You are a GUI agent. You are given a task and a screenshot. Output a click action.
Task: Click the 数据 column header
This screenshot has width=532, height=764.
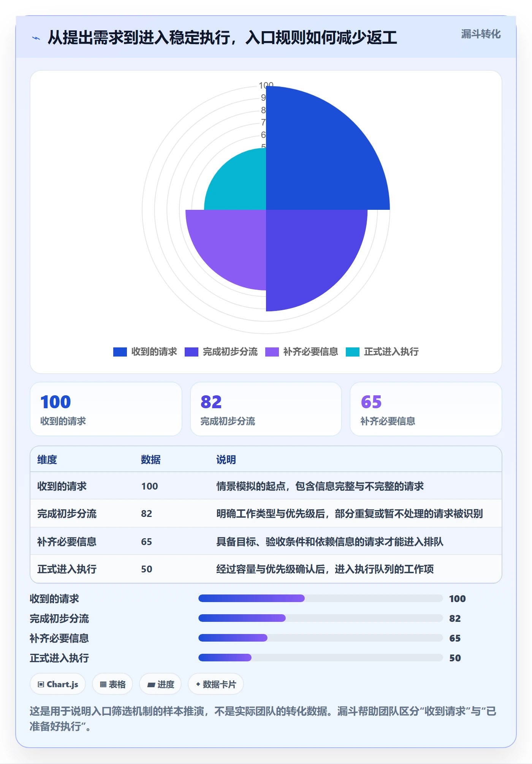tap(151, 460)
